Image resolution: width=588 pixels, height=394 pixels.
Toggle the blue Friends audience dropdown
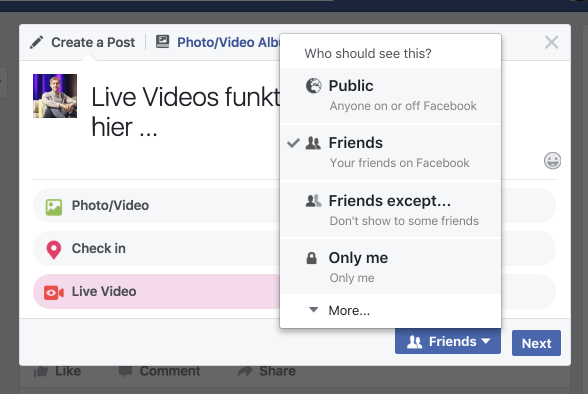(x=448, y=342)
